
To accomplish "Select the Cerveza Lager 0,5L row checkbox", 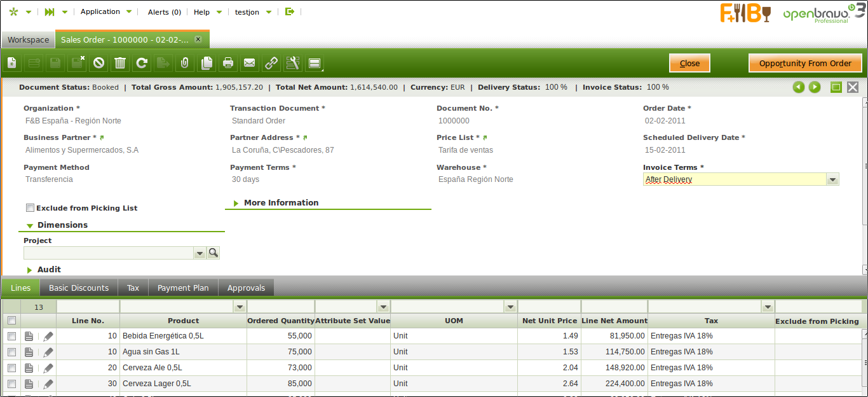I will (11, 384).
